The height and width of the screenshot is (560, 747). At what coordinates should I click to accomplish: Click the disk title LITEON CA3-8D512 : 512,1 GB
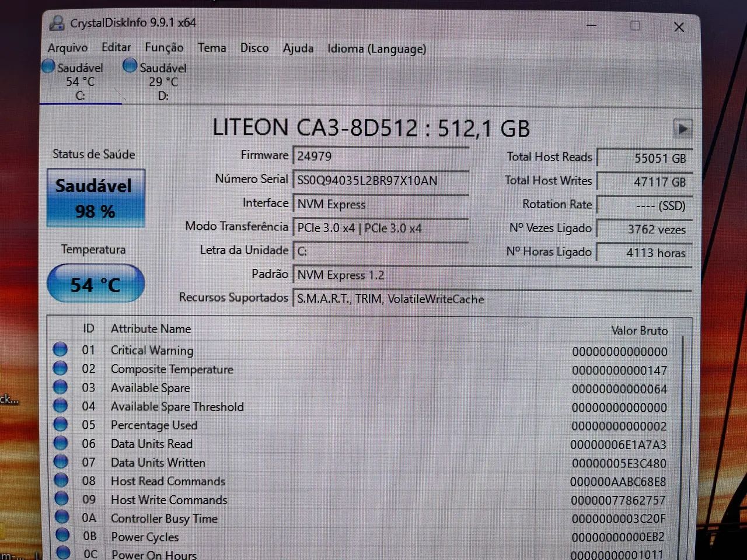pos(371,128)
